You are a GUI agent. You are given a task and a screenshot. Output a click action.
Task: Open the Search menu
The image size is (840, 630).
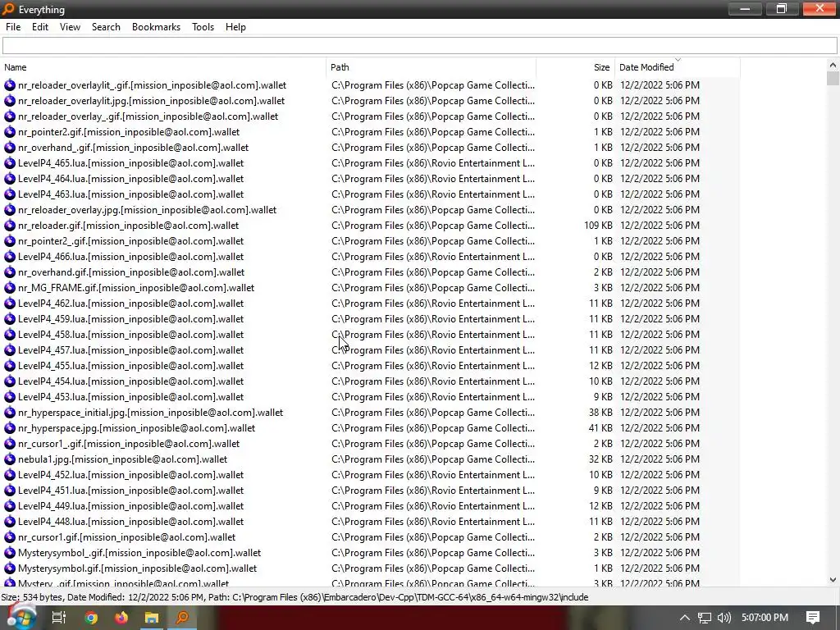click(106, 27)
